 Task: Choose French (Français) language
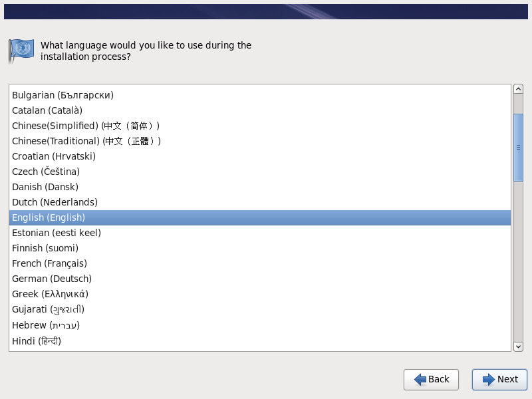tap(49, 263)
